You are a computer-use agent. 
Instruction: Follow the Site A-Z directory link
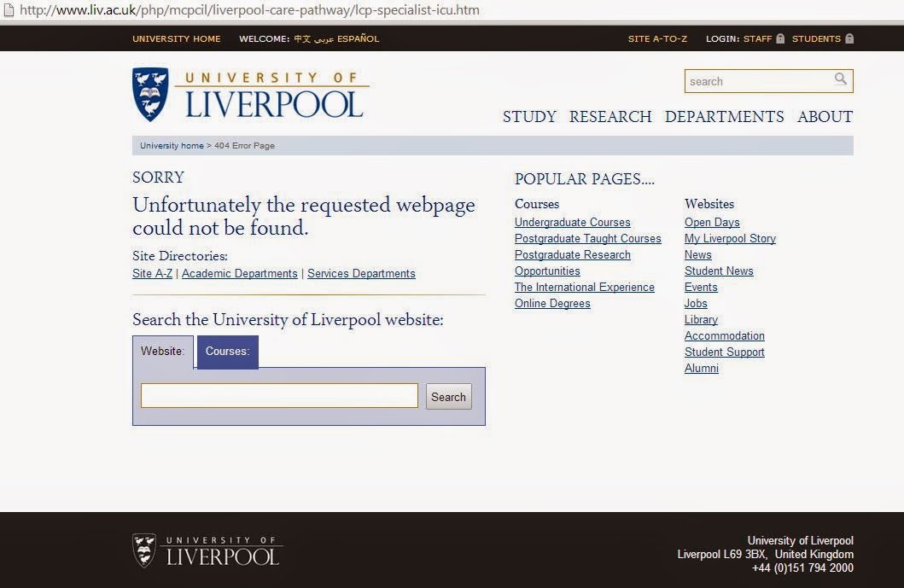coord(152,274)
